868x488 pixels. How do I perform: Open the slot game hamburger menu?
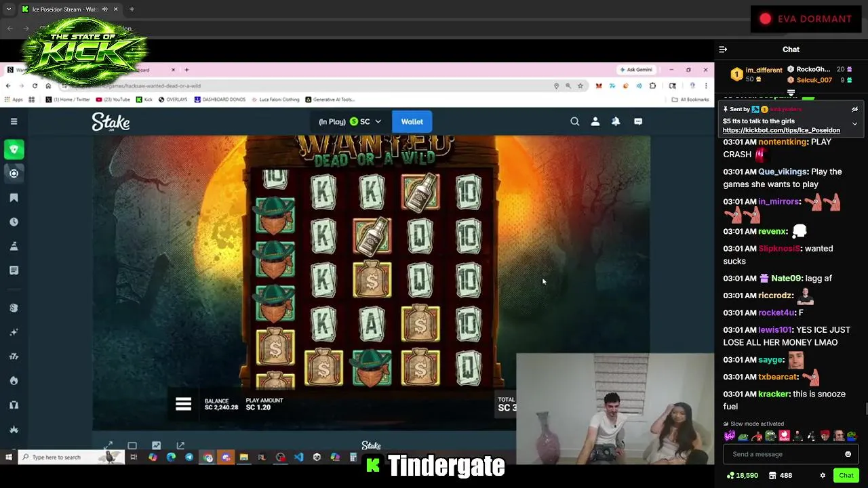click(x=183, y=404)
